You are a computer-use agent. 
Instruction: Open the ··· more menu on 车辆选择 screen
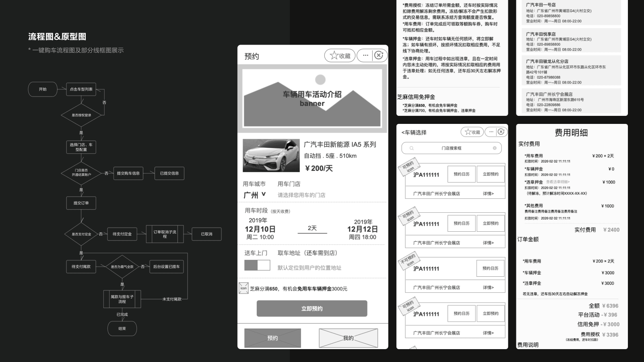click(x=491, y=132)
